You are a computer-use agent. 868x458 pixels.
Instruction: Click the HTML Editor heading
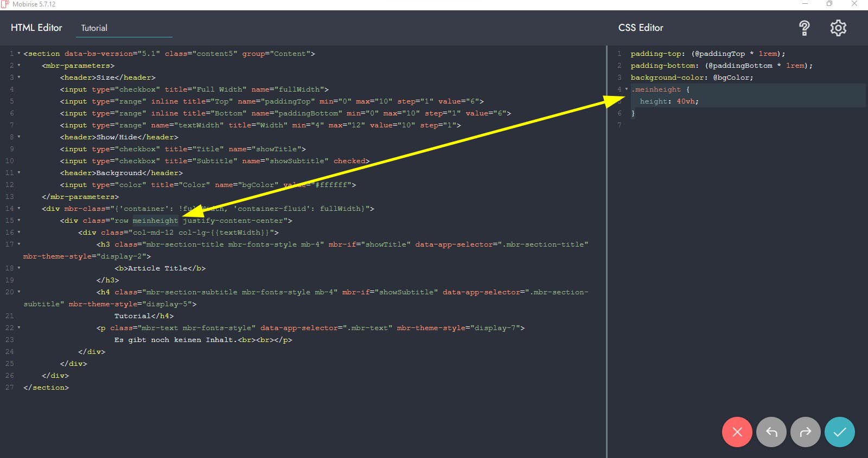point(36,28)
